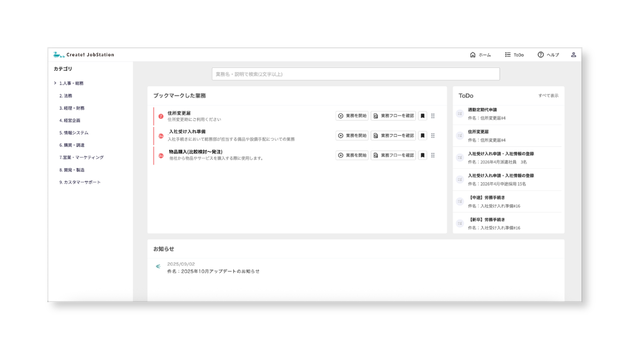Open the ヘルプ menu
Image resolution: width=640 pixels, height=360 pixels.
[548, 55]
